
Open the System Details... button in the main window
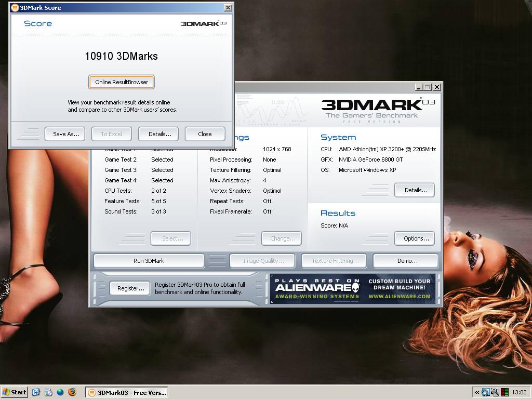pyautogui.click(x=414, y=190)
